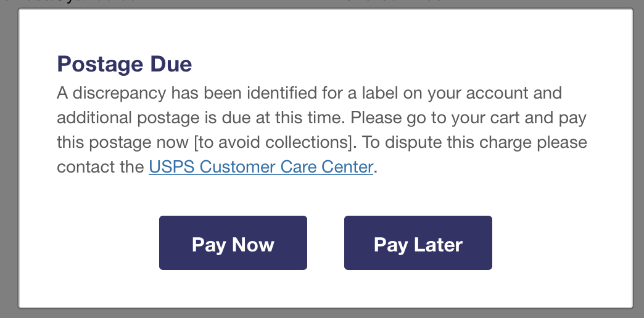The height and width of the screenshot is (318, 644).
Task: Click the word "Now" on the Pay Now button
Action: (x=253, y=245)
